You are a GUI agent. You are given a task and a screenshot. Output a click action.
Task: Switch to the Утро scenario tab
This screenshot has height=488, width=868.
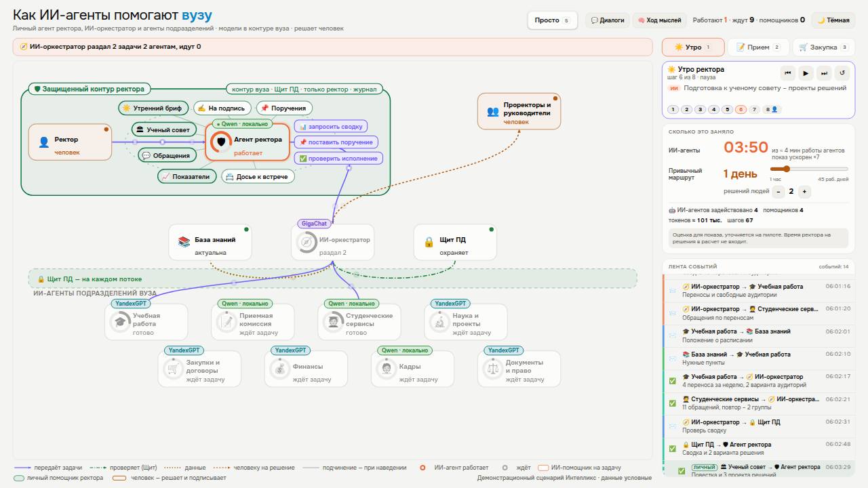tap(693, 47)
